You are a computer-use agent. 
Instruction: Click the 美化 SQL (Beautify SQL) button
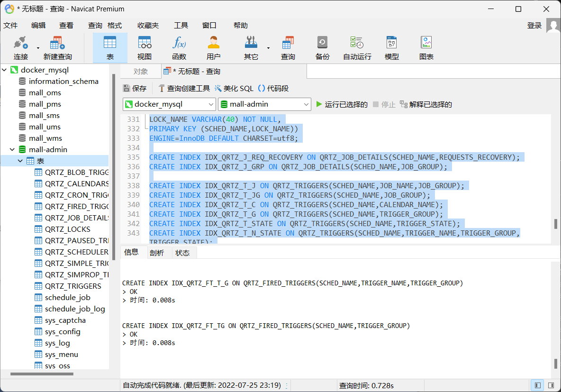[234, 88]
